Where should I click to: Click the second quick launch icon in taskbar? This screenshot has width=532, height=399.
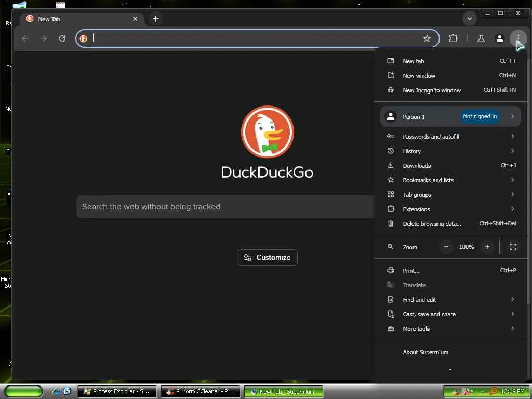click(67, 391)
